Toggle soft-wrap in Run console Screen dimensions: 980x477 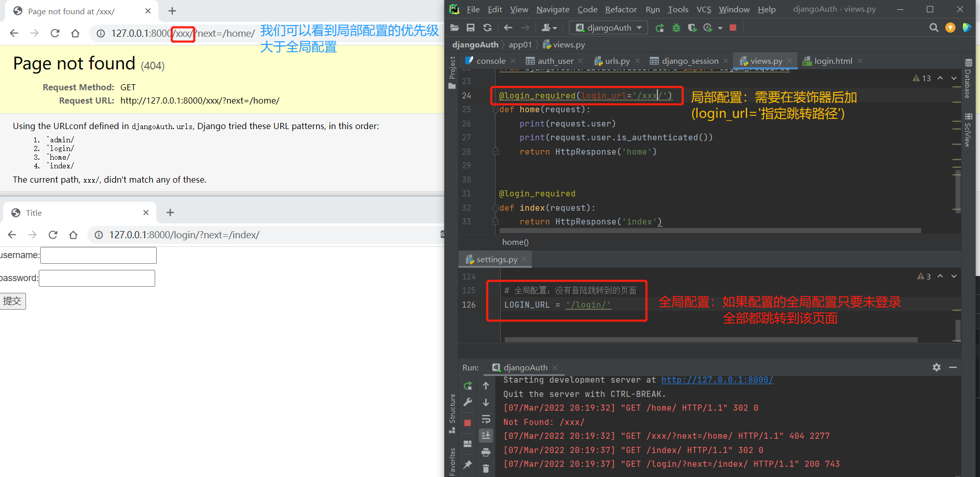(486, 419)
